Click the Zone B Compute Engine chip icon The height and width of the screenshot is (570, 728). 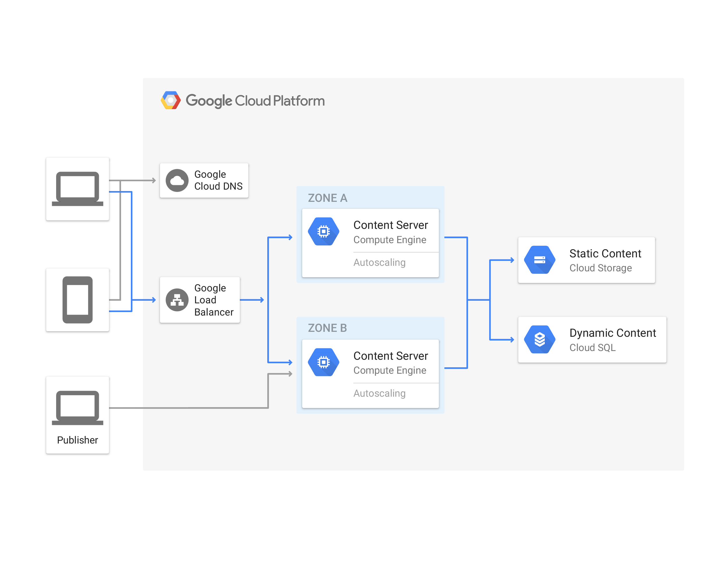coord(323,362)
